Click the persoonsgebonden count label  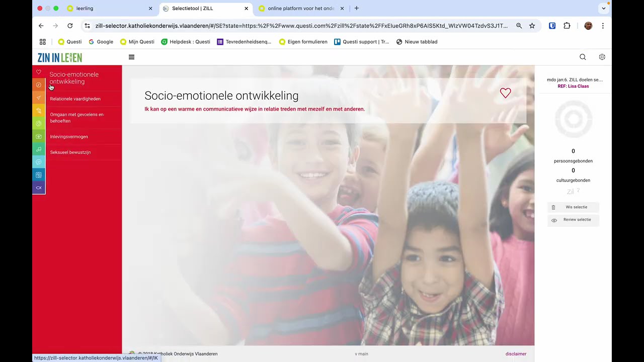click(x=573, y=161)
